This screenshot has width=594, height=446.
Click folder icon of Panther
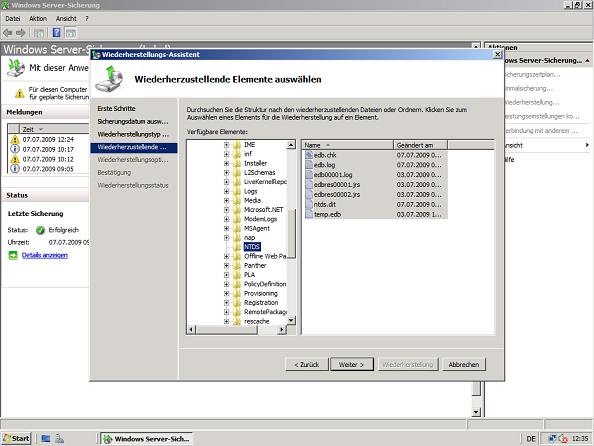(x=237, y=266)
